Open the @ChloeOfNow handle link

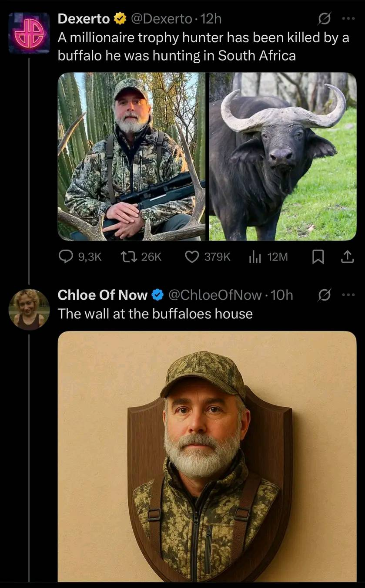214,295
